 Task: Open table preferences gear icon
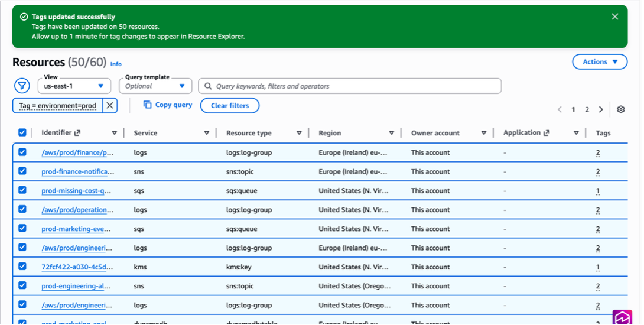point(620,109)
